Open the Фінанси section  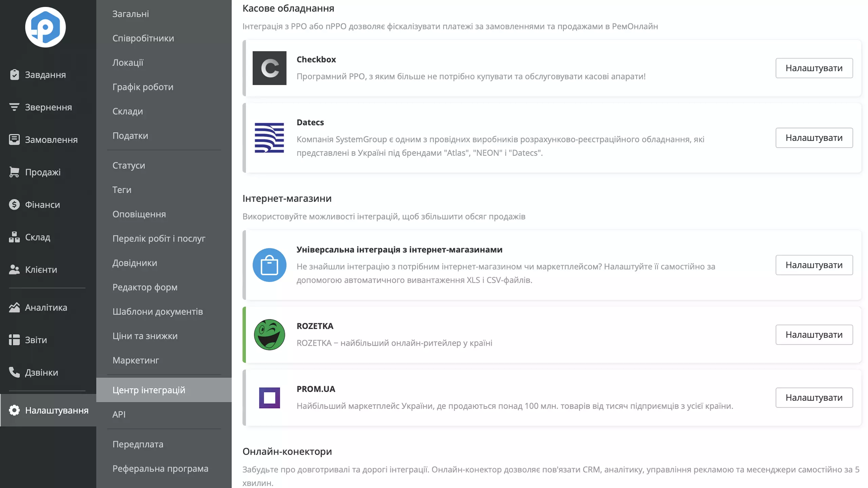48,204
